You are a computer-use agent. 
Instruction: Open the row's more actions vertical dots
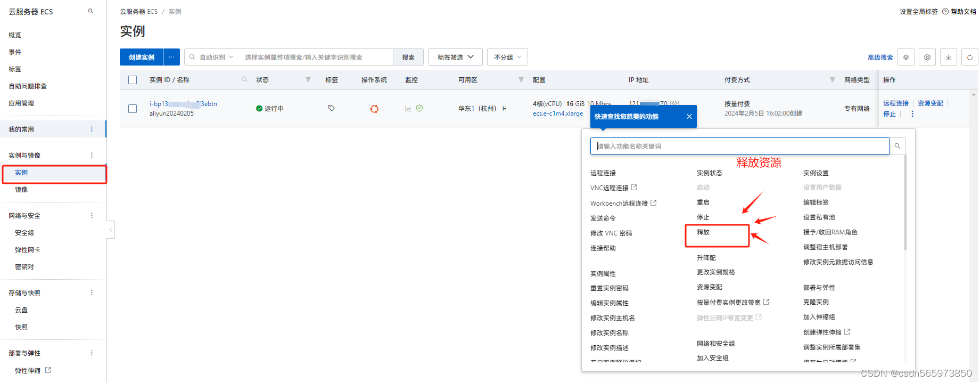pos(912,114)
